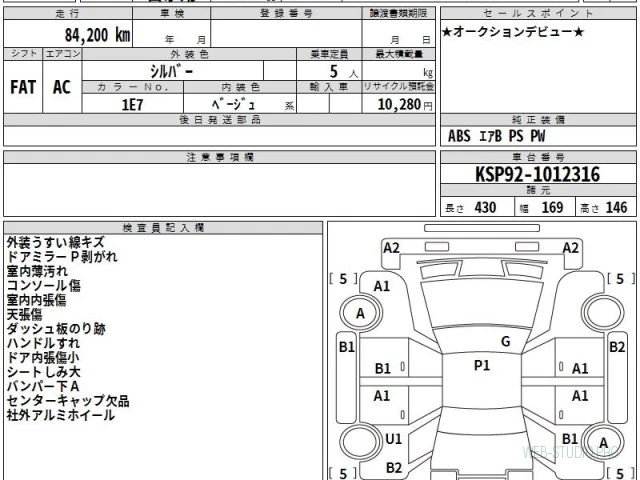Click the empty 注意事項欄 notes box
Viewport: 640px width, 480px height.
point(220,190)
